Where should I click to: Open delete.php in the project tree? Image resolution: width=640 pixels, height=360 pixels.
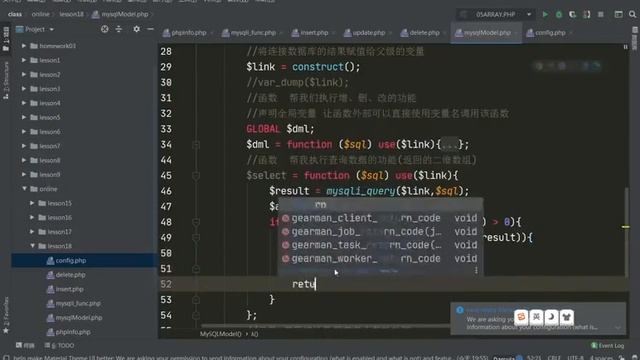70,275
